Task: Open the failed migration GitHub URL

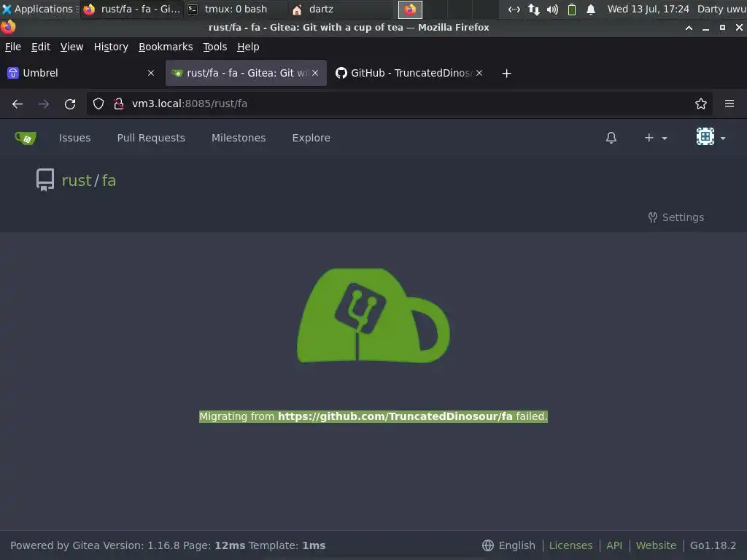Action: 395,416
